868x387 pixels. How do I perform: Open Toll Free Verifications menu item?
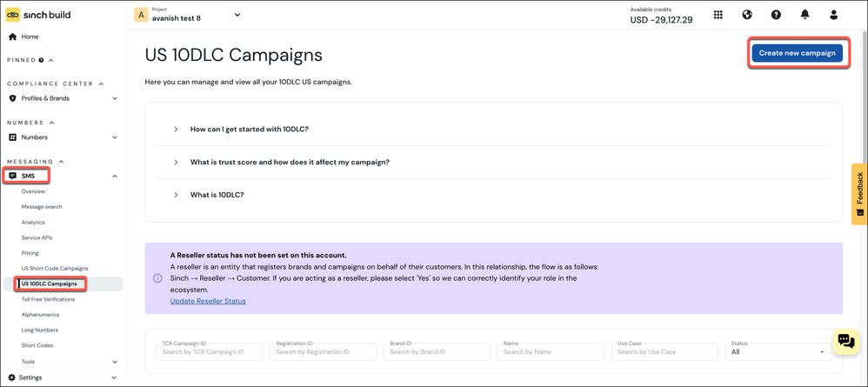pos(48,299)
